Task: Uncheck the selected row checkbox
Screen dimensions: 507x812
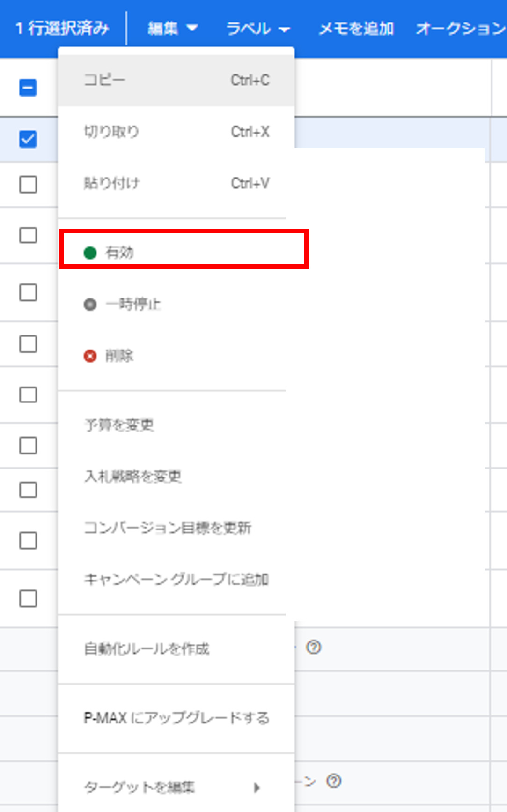Action: [x=28, y=139]
